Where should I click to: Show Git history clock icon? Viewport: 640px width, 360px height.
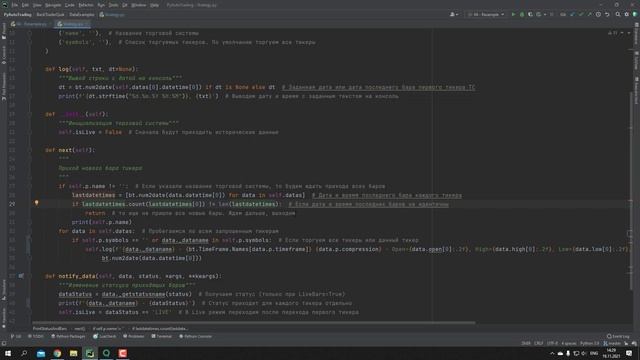[x=598, y=14]
